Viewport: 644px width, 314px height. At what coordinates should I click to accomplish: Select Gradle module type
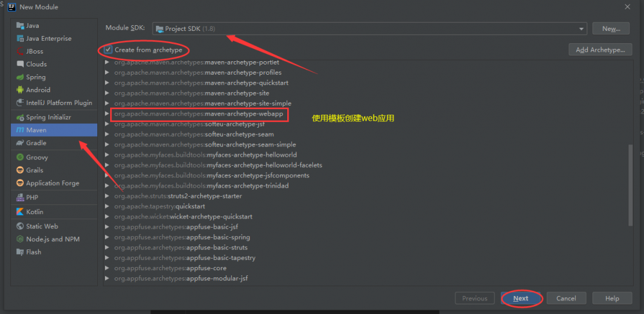(x=54, y=142)
